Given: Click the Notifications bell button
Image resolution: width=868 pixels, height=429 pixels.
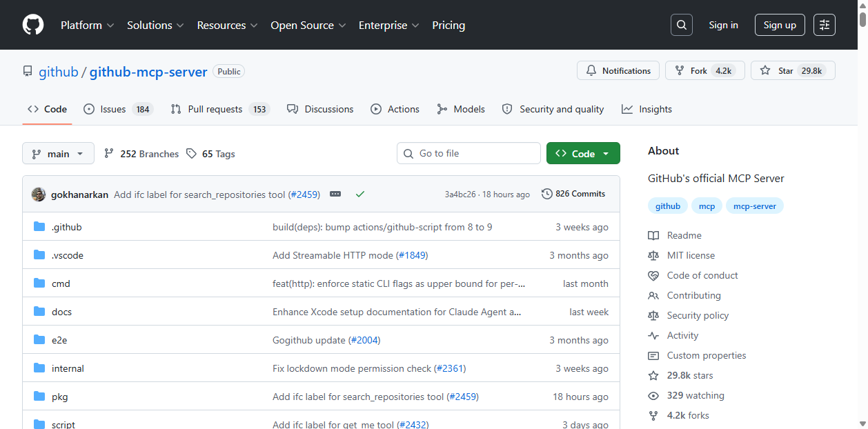Looking at the screenshot, I should coord(618,70).
